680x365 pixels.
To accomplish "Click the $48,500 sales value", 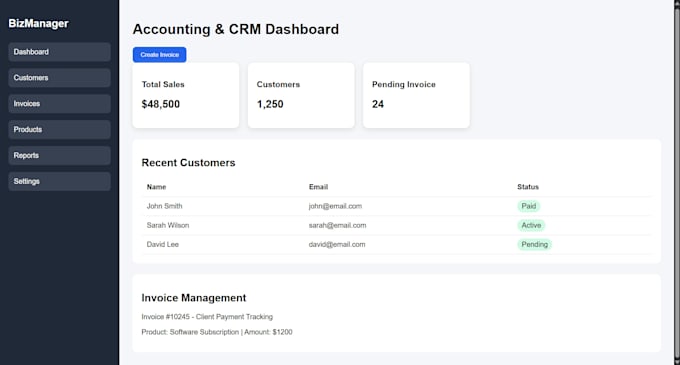I will click(x=160, y=104).
